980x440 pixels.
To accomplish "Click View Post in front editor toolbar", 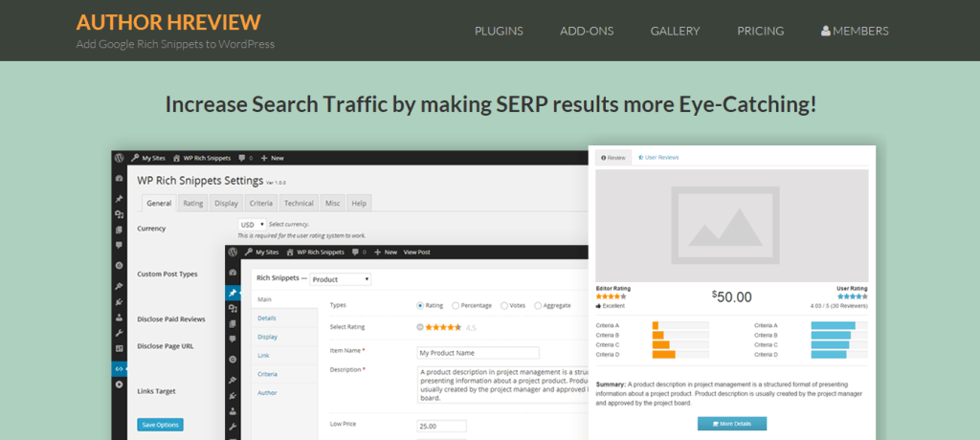I will click(x=417, y=252).
